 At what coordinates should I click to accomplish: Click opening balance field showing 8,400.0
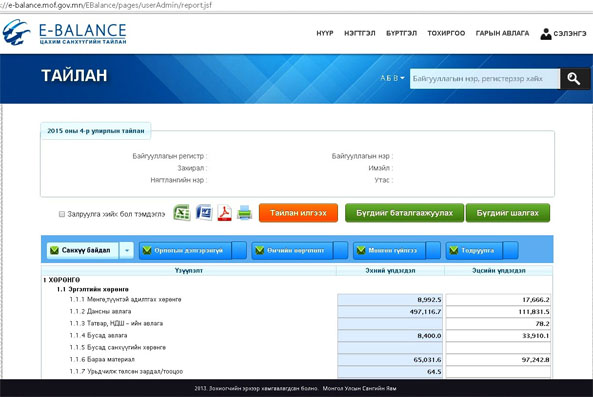coord(390,336)
